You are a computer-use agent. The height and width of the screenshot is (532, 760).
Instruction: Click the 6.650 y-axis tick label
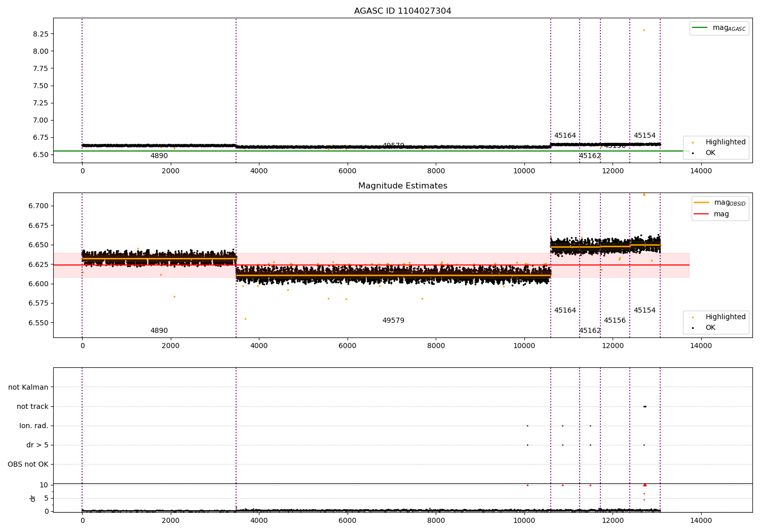[39, 245]
